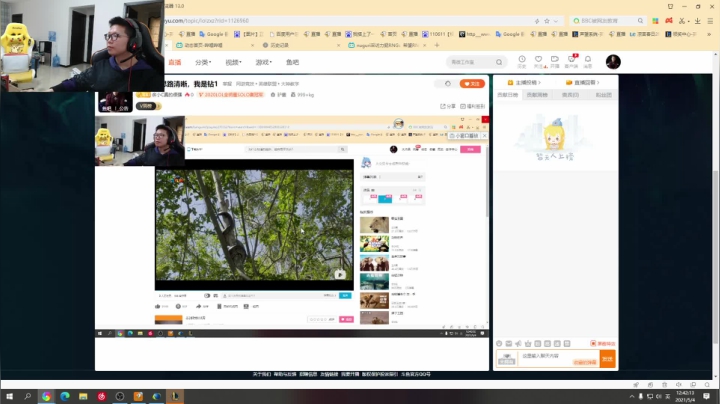
Task: Click the browser bookmark star icon
Action: click(x=547, y=21)
